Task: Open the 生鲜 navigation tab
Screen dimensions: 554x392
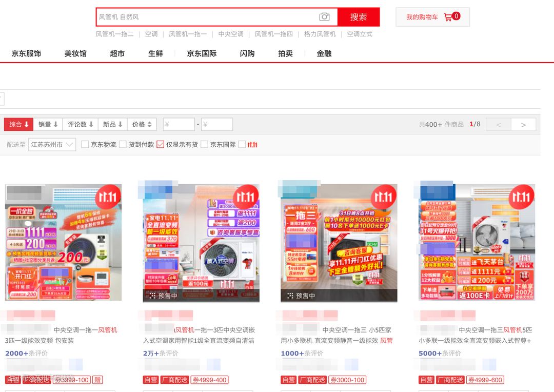Action: (x=155, y=53)
